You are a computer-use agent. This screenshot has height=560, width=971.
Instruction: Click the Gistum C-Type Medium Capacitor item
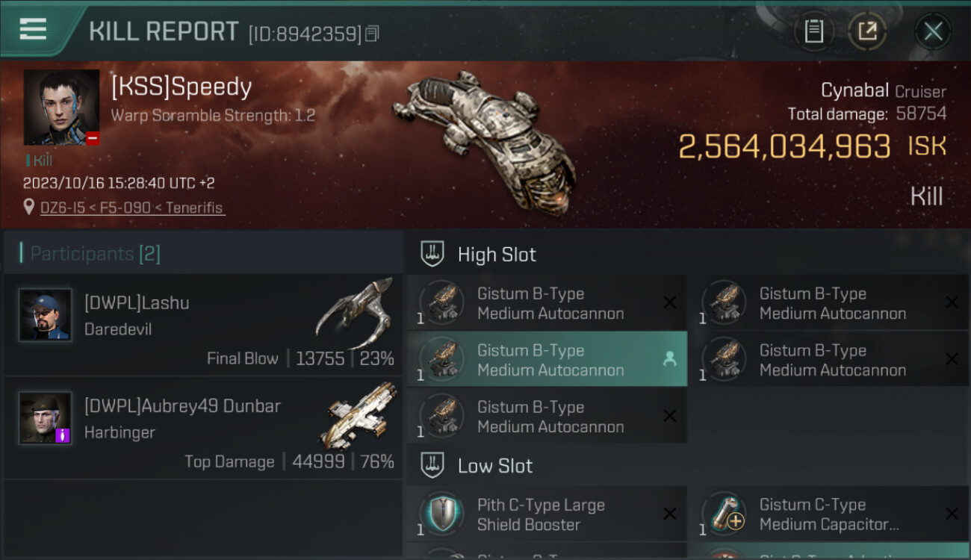pyautogui.click(x=829, y=514)
